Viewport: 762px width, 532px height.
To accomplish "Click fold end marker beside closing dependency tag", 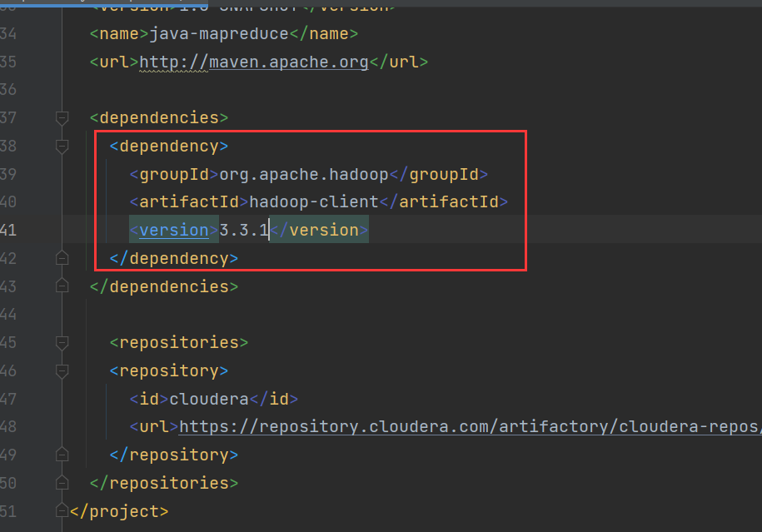I will [62, 259].
